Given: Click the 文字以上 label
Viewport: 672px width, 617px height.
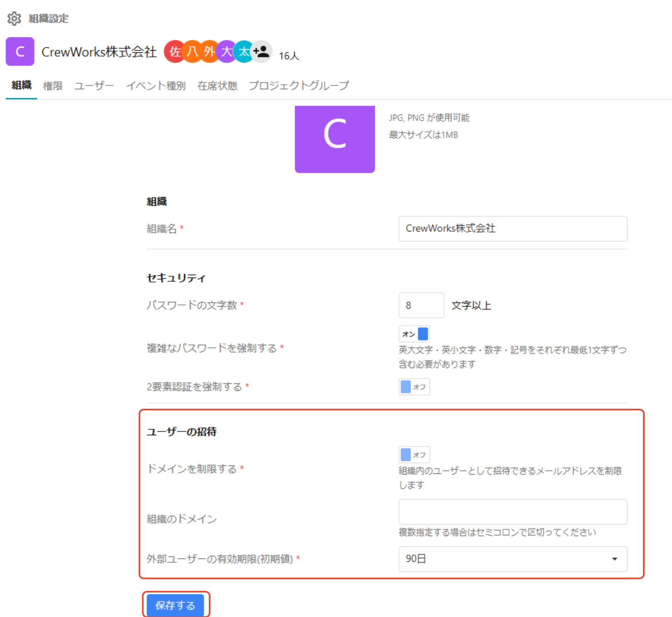Looking at the screenshot, I should [472, 306].
